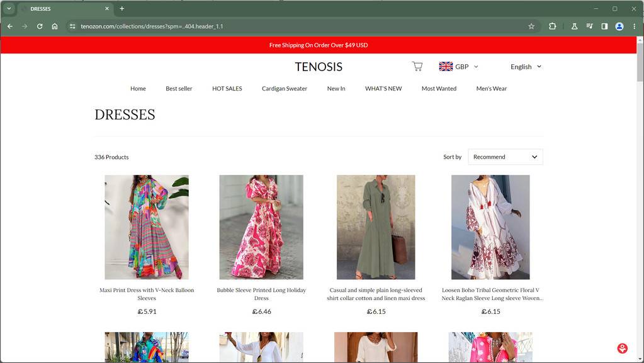Open the browser Extensions icon
The image size is (644, 363).
[x=552, y=26]
